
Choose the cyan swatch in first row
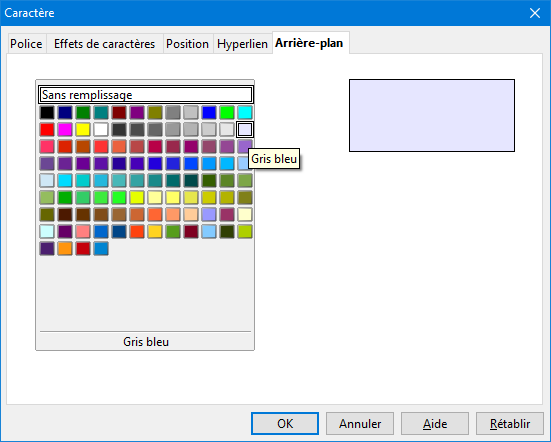(245, 112)
